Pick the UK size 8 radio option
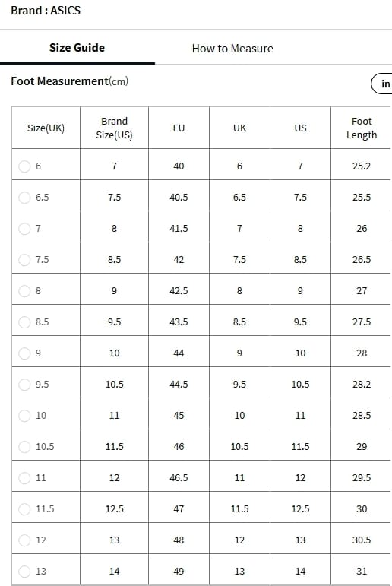 tap(24, 291)
